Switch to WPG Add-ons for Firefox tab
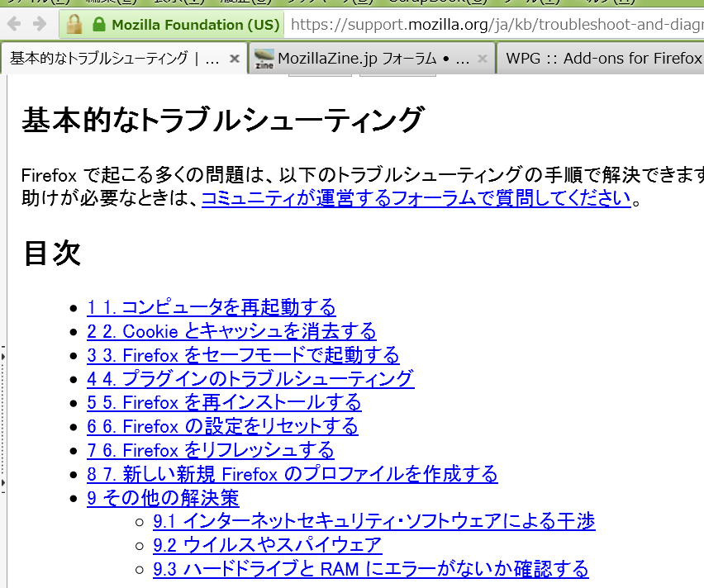Image resolution: width=704 pixels, height=588 pixels. click(x=603, y=59)
